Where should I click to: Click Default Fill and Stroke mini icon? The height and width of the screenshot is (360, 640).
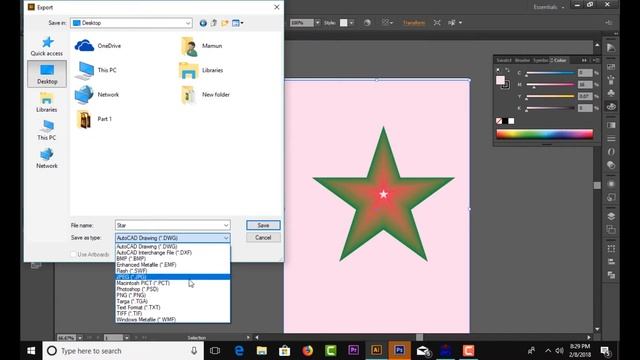tap(498, 70)
